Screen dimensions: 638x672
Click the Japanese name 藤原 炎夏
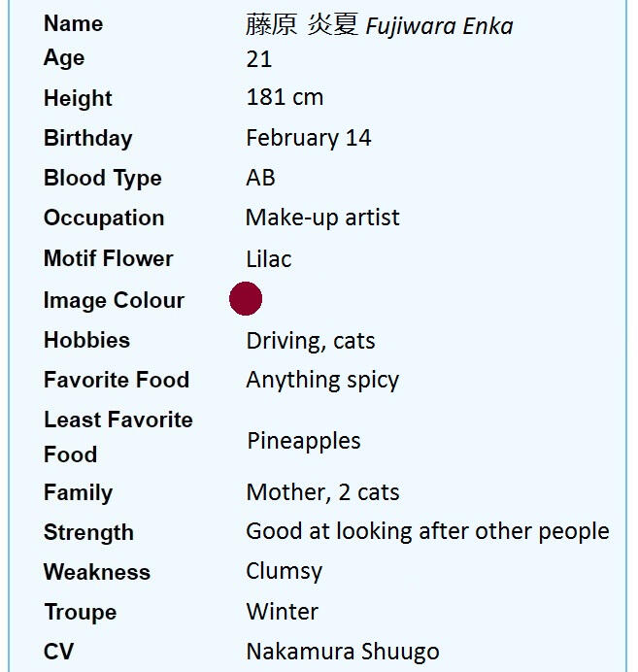coord(301,25)
